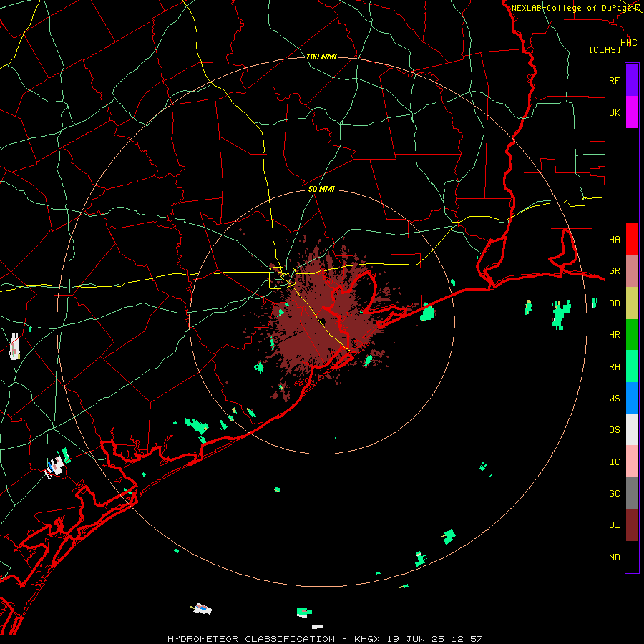Click the 'HA' legend label
This screenshot has width=644, height=644.
614,240
